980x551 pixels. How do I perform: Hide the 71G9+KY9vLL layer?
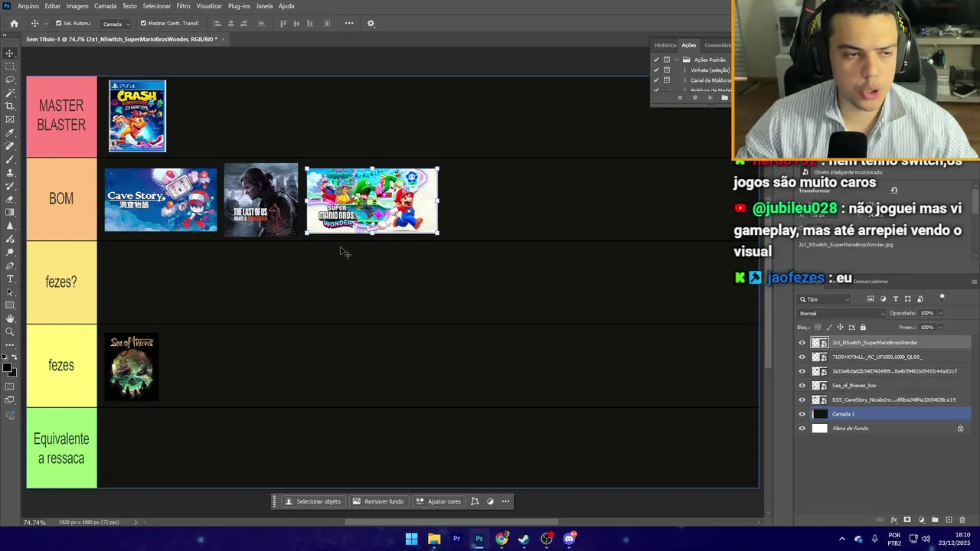(x=802, y=357)
